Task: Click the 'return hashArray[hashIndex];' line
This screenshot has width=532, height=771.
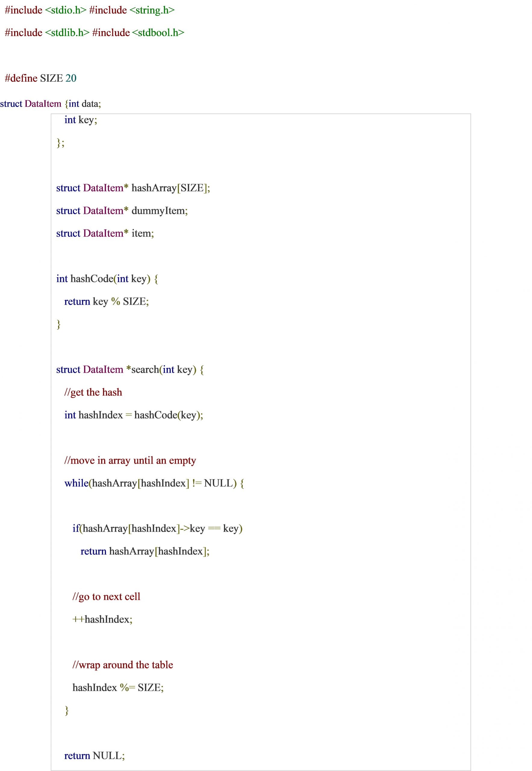Action: click(x=145, y=551)
